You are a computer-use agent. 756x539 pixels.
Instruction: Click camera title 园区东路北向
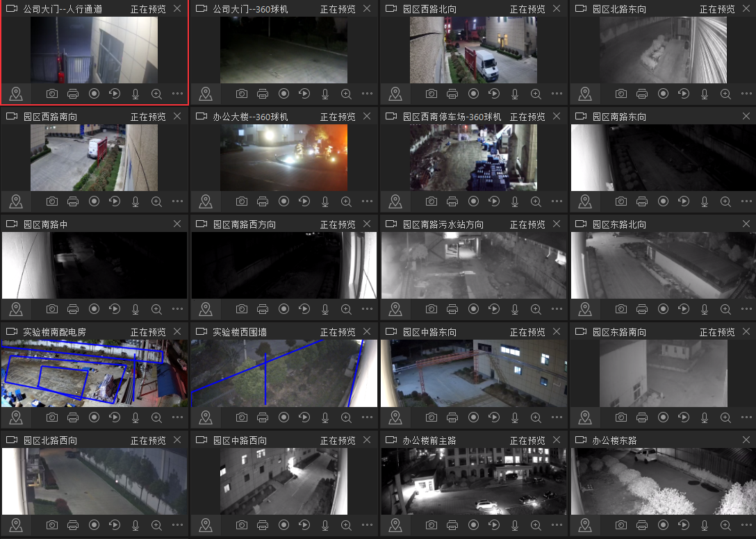pyautogui.click(x=619, y=224)
